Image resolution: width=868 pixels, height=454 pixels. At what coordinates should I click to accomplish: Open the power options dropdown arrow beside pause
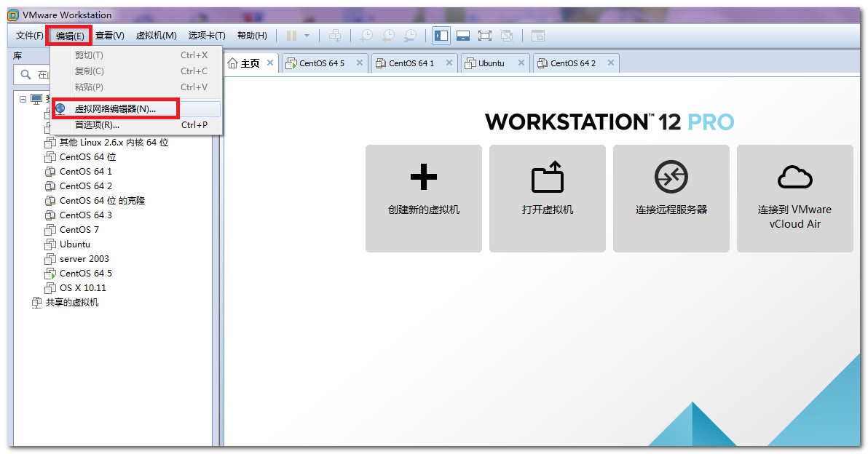pos(307,36)
